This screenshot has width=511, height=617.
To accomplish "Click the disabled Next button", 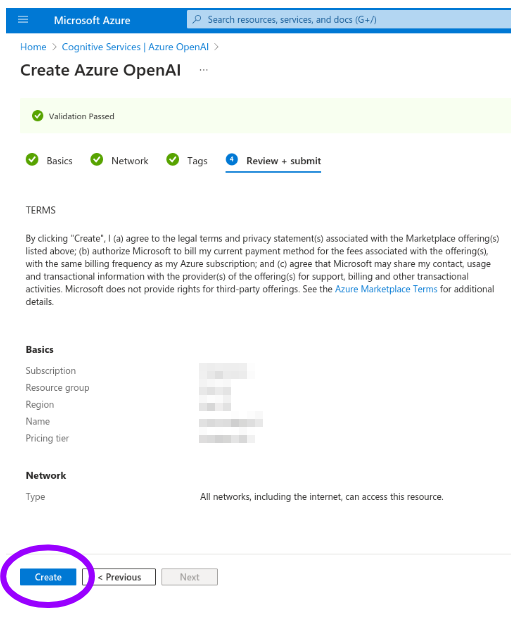I will (189, 577).
